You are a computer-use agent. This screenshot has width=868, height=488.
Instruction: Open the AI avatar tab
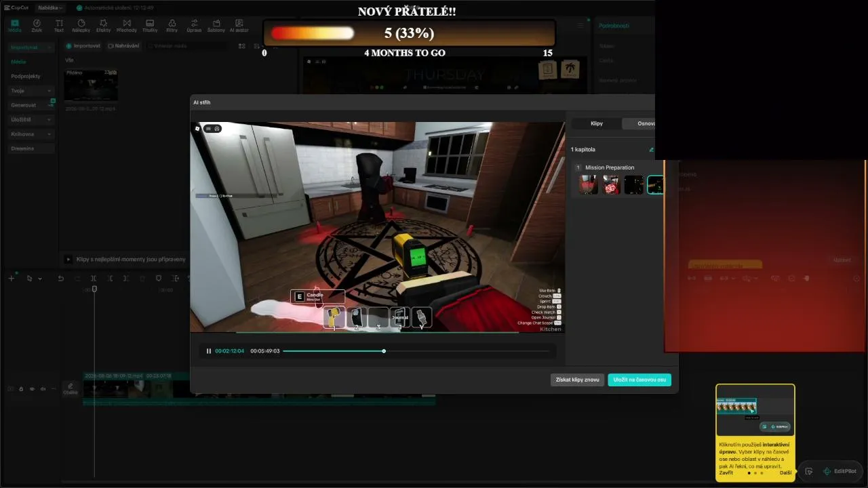[x=239, y=26]
